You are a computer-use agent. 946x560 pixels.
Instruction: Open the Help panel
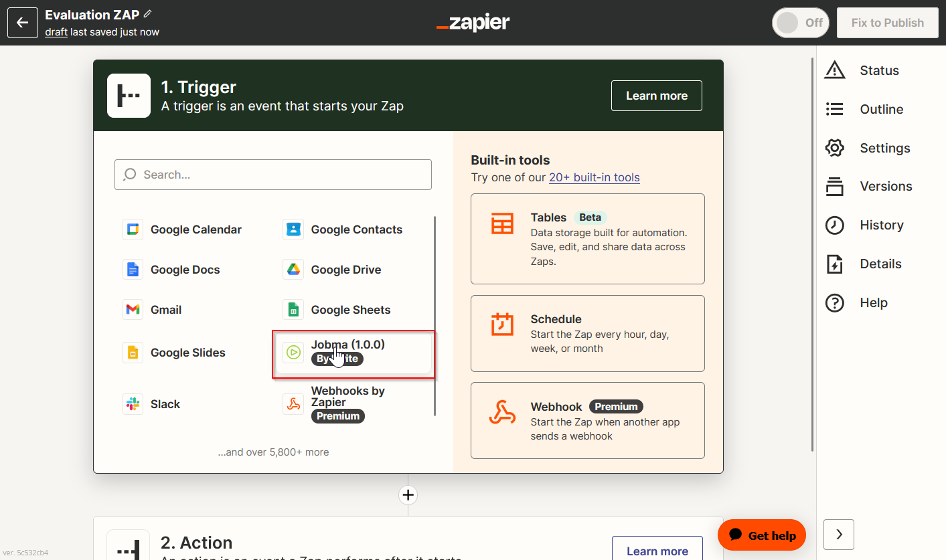point(857,302)
